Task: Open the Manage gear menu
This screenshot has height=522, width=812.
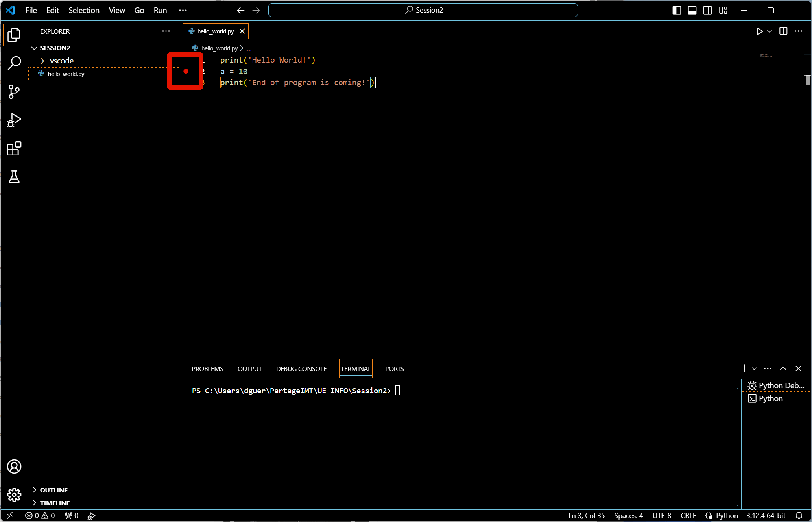Action: tap(14, 494)
